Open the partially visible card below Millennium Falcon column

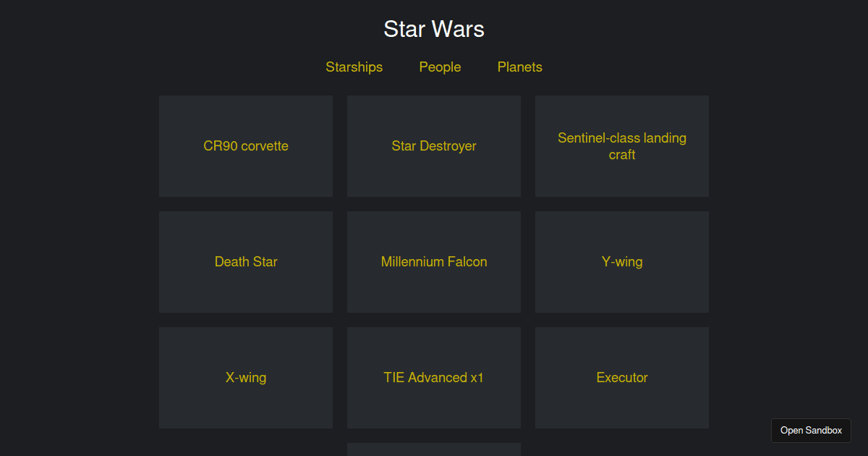tap(433, 449)
